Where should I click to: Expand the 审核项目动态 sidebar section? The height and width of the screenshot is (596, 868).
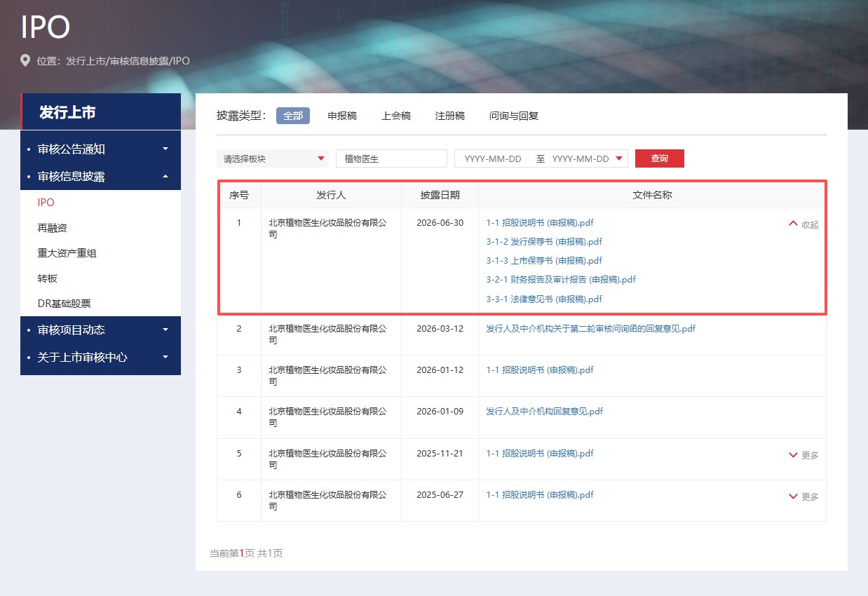(100, 330)
